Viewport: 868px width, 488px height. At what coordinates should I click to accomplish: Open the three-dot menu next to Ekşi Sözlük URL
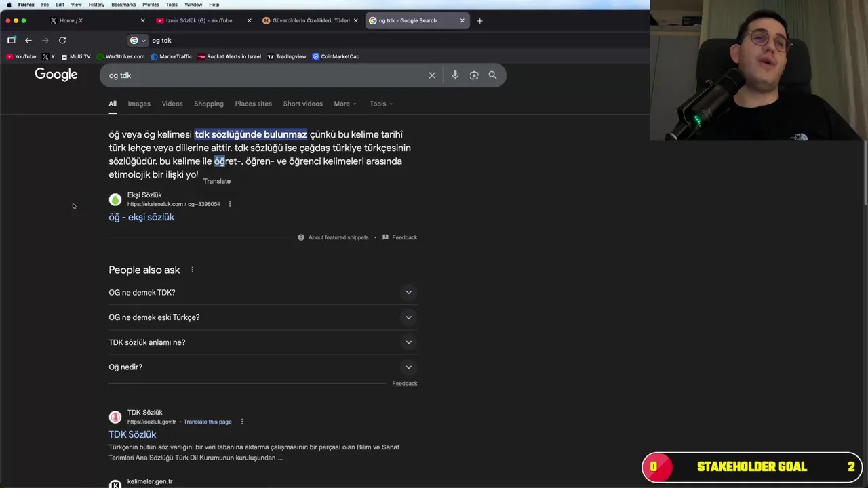230,204
